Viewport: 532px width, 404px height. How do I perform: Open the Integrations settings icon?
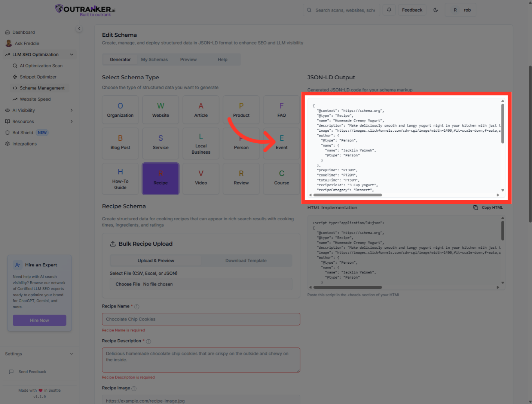[x=7, y=144]
